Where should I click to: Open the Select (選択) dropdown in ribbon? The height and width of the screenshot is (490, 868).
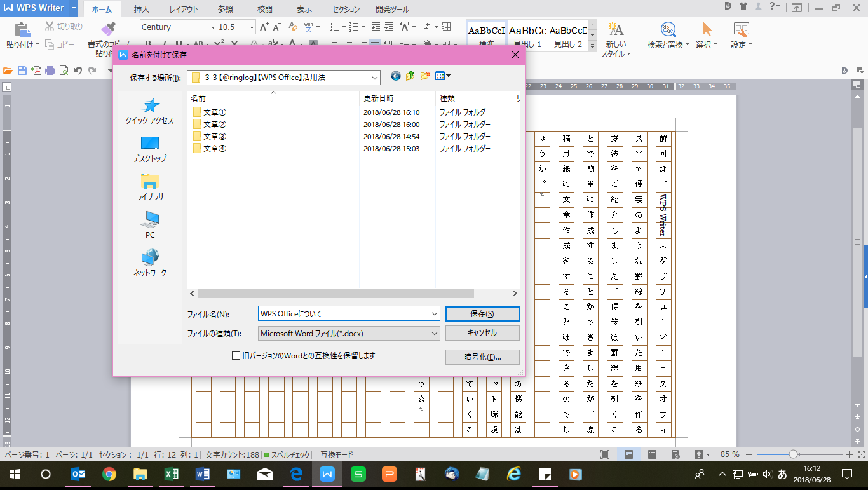pos(706,44)
